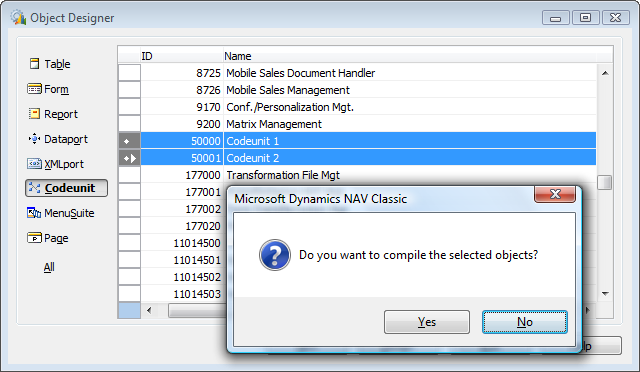This screenshot has height=372, width=640.
Task: Show All object types
Action: (49, 267)
